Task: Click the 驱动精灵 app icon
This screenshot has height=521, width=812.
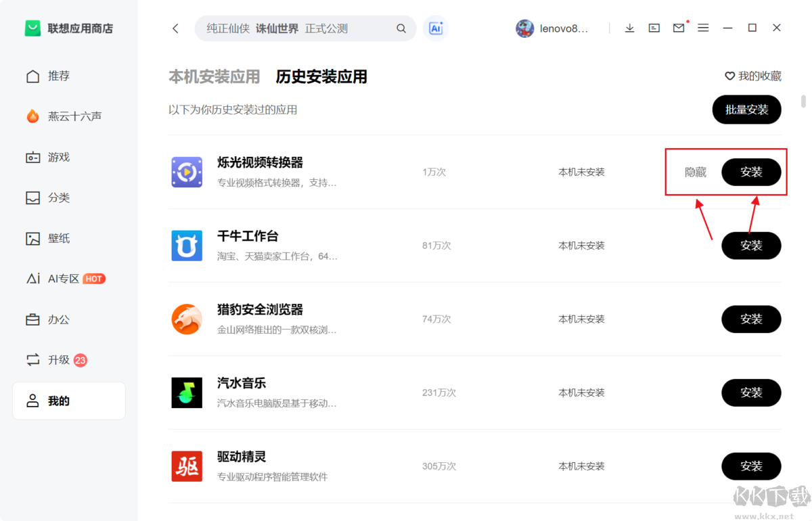Action: point(187,467)
